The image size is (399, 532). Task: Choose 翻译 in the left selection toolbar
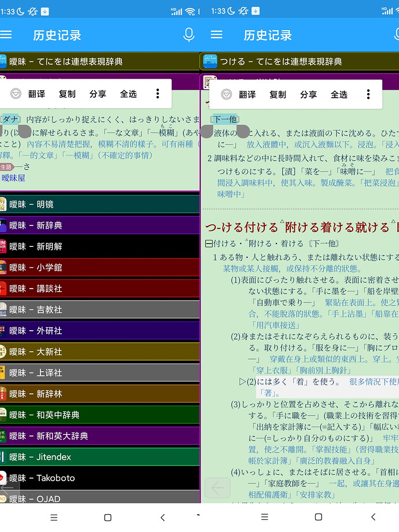coord(36,94)
